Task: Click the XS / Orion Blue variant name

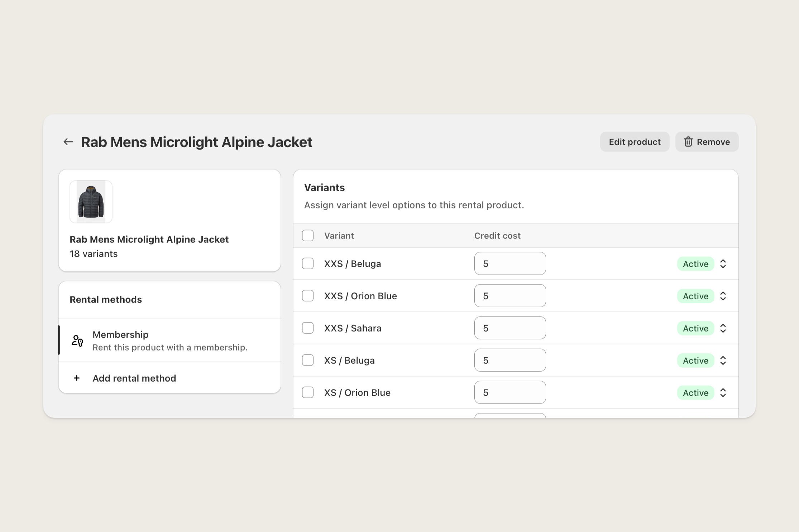Action: tap(357, 393)
